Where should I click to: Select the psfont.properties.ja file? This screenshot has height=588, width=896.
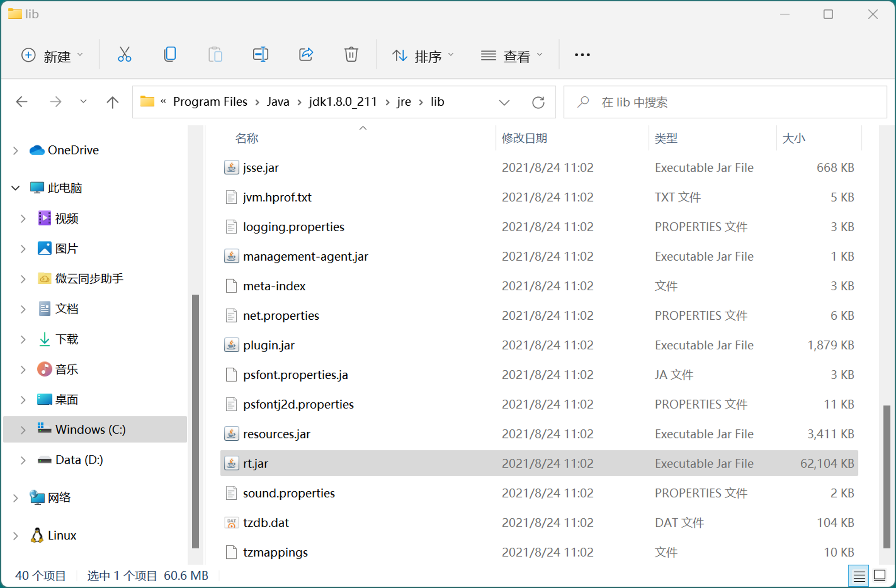tap(295, 375)
